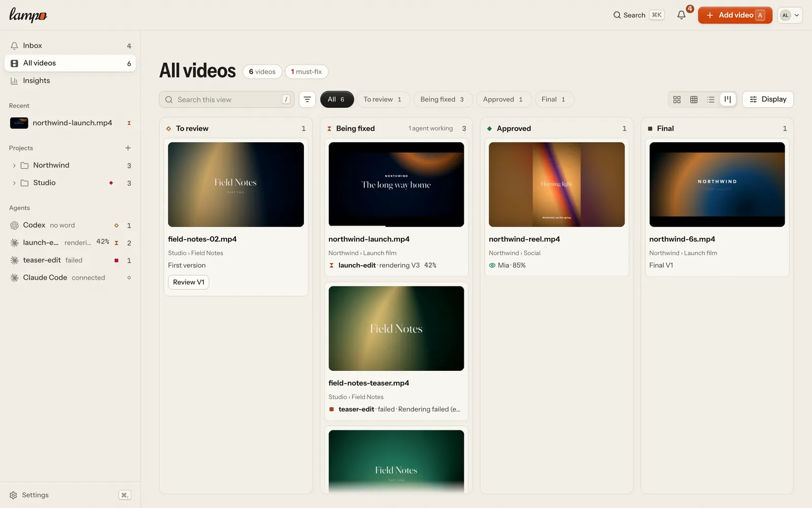Screen dimensions: 812x508
Task: Click the Claude Code agent icon
Action: click(x=14, y=277)
